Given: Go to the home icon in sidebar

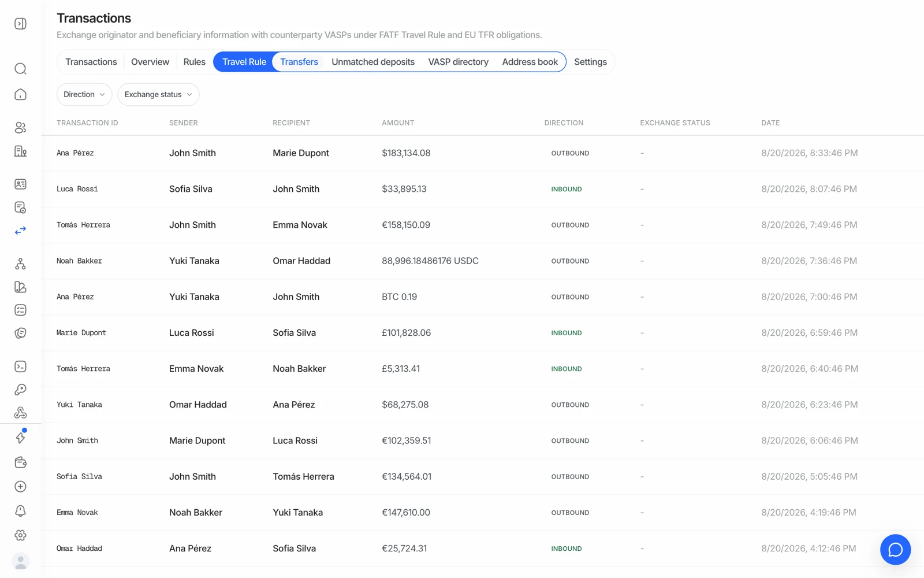Looking at the screenshot, I should pos(20,94).
